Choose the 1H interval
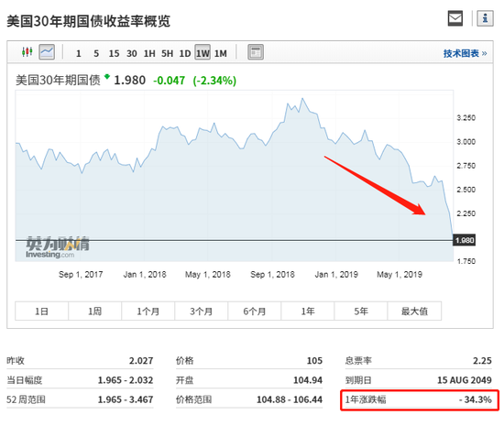This screenshot has width=504, height=426. pos(149,53)
